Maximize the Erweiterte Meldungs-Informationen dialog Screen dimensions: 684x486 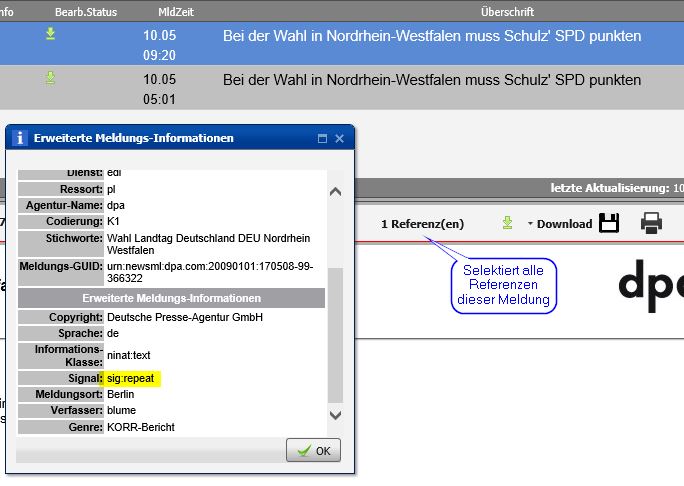tap(322, 138)
